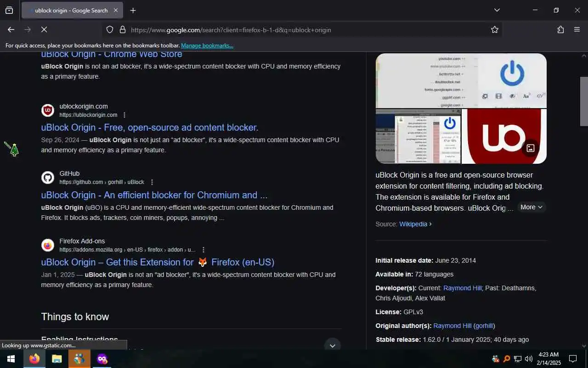Open the Manage bookmarks link

(x=207, y=46)
